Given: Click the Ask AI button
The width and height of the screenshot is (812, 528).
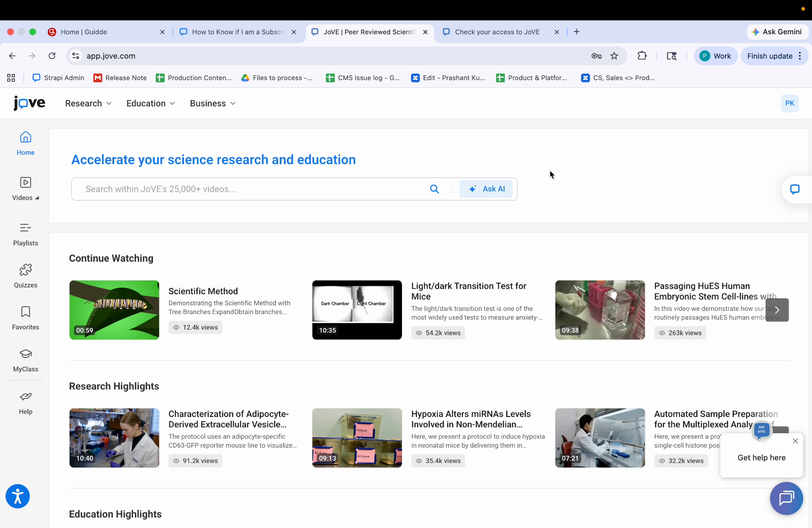Looking at the screenshot, I should tap(486, 189).
